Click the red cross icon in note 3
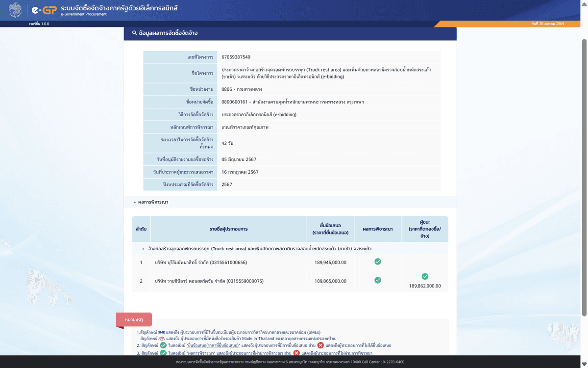The height and width of the screenshot is (368, 588). coord(296,353)
